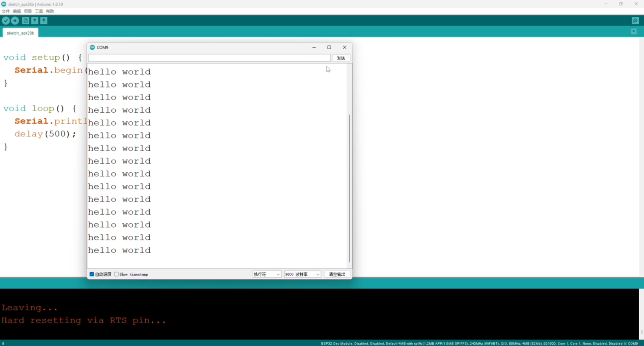
Task: Open Serial Monitor magnifier icon
Action: coord(635,21)
